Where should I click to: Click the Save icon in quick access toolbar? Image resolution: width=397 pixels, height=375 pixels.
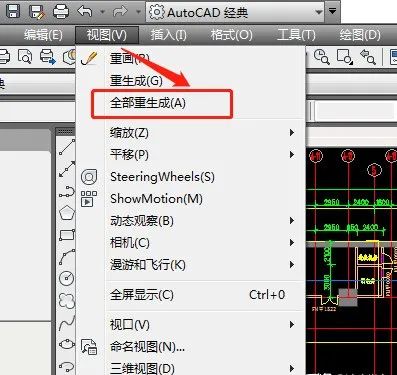tap(12, 11)
